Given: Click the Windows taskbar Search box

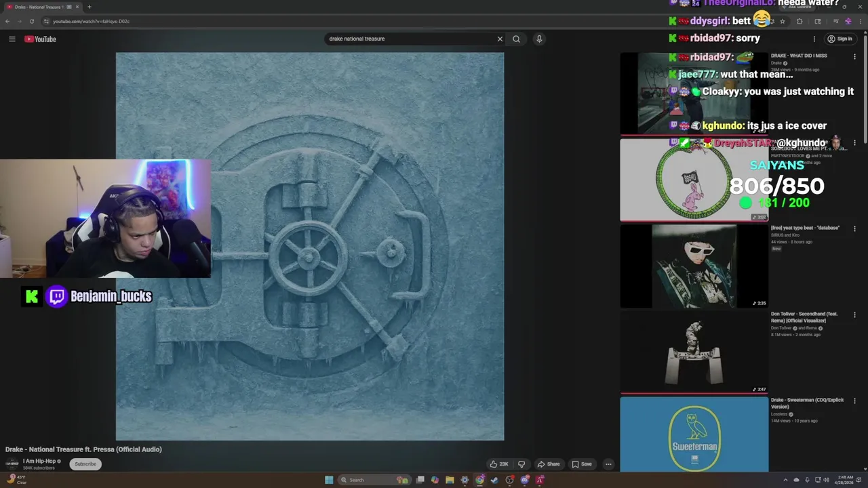Looking at the screenshot, I should 374,480.
